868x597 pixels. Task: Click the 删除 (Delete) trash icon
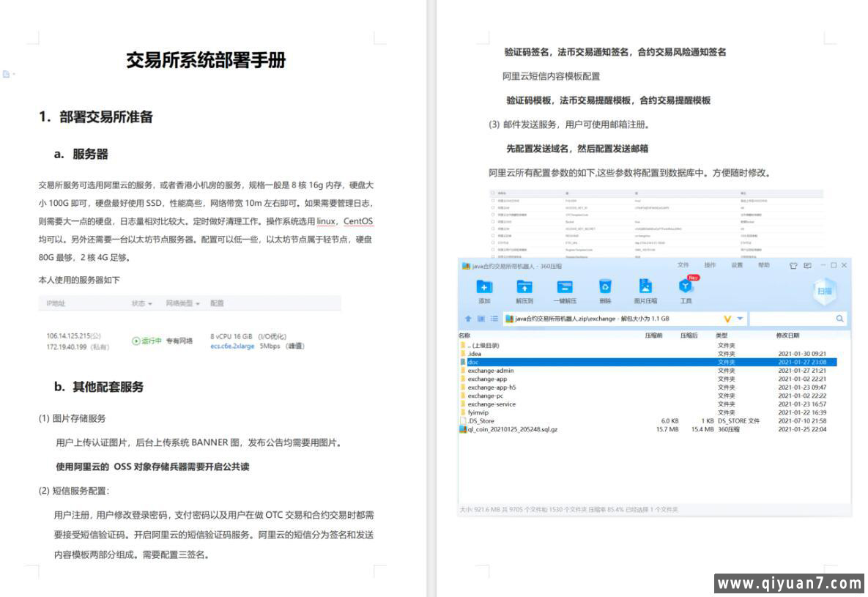605,286
